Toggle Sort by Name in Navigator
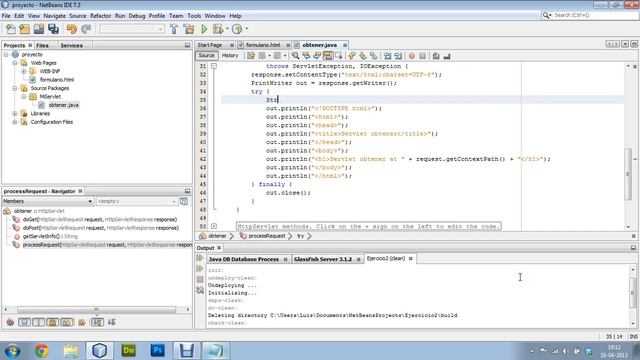This screenshot has width=640, height=360. click(x=97, y=322)
